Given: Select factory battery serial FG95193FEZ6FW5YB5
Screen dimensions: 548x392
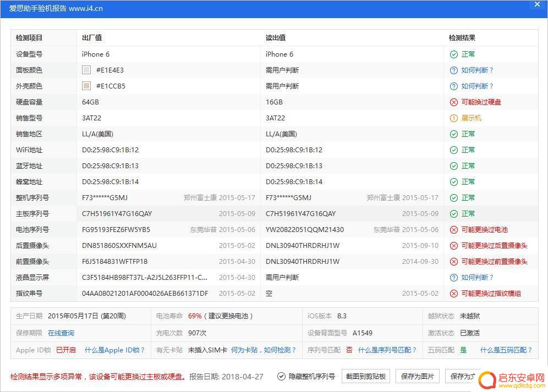Looking at the screenshot, I should [x=116, y=230].
